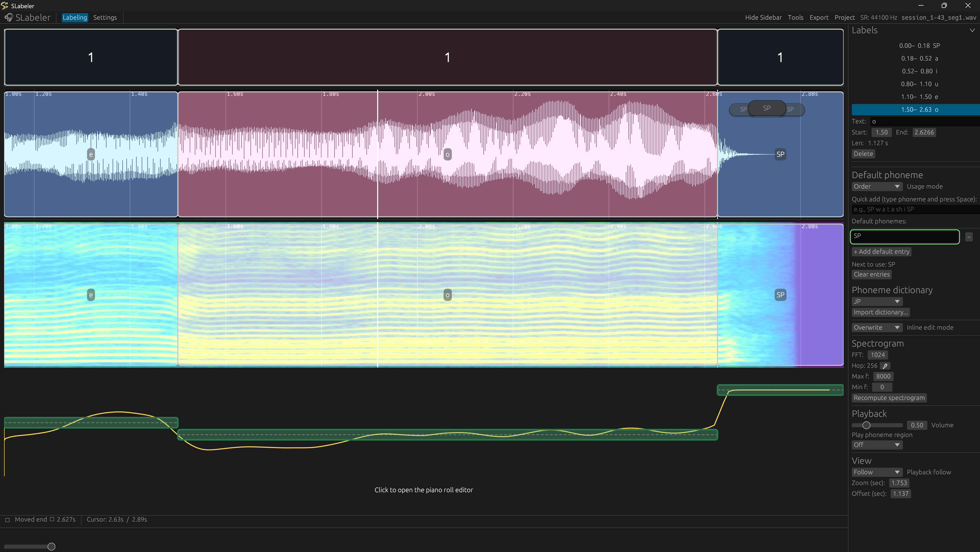Click the SLabeler logo icon
This screenshot has width=980, height=552.
click(x=8, y=18)
